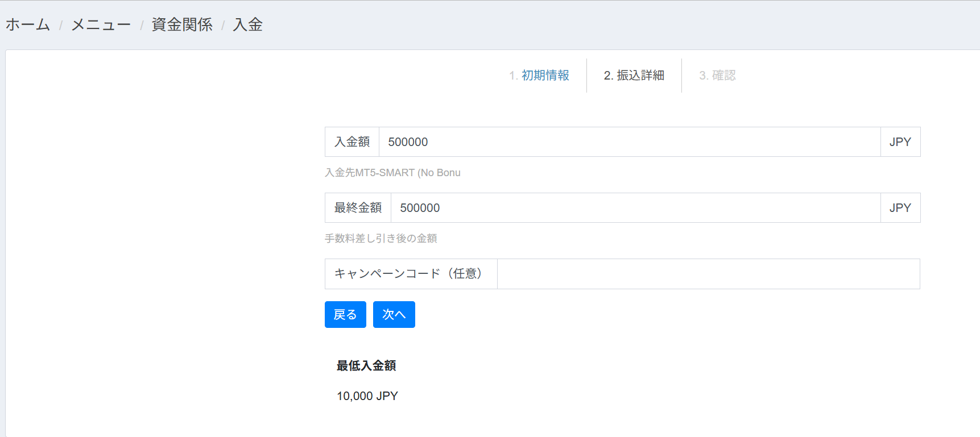Click the 最低入金額 heading
980x437 pixels.
[366, 366]
